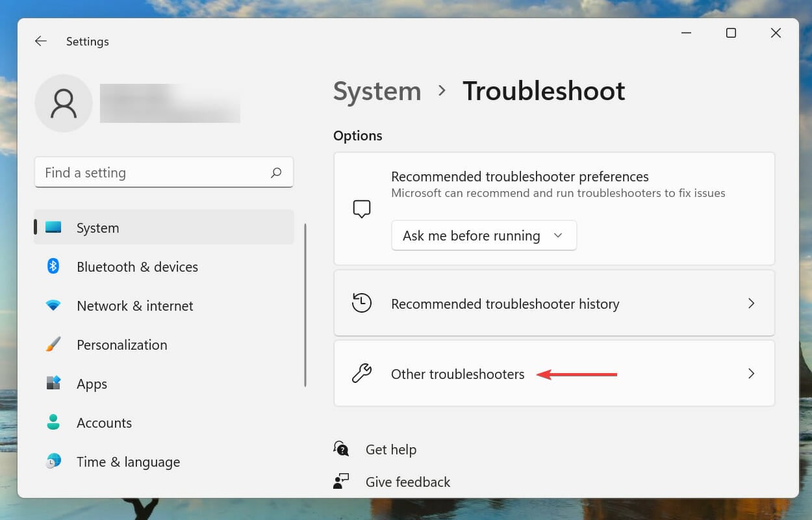Click the speech bubble icon for troubleshooter preferences

[x=362, y=209]
